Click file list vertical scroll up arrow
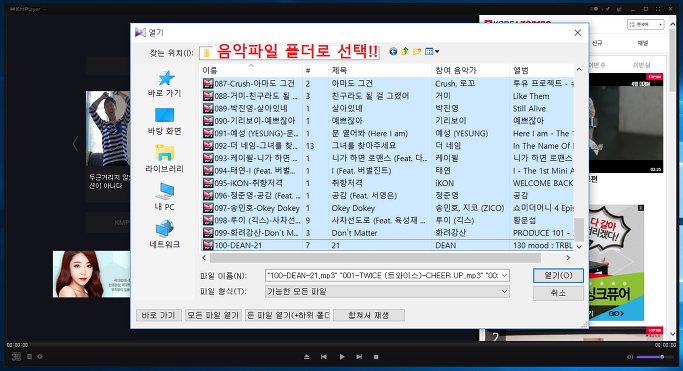The image size is (683, 371). (x=579, y=70)
